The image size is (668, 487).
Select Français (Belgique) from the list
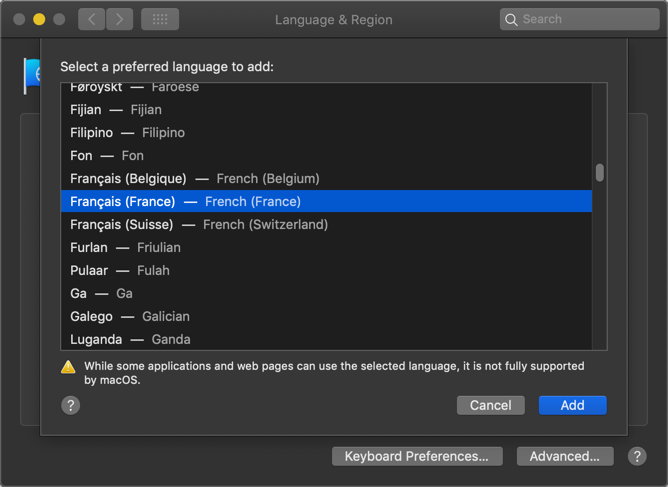pyautogui.click(x=195, y=178)
